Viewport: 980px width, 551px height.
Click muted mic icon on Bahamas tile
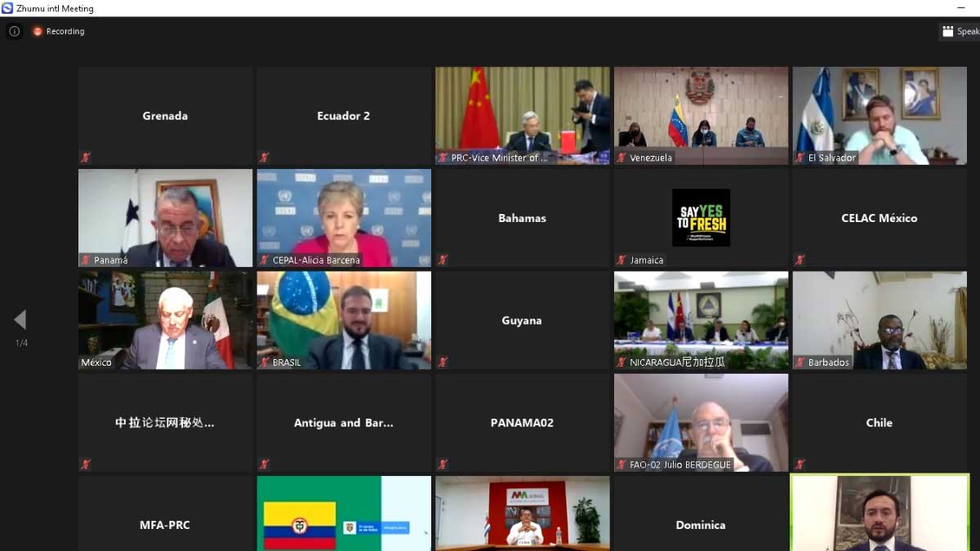[x=443, y=260]
